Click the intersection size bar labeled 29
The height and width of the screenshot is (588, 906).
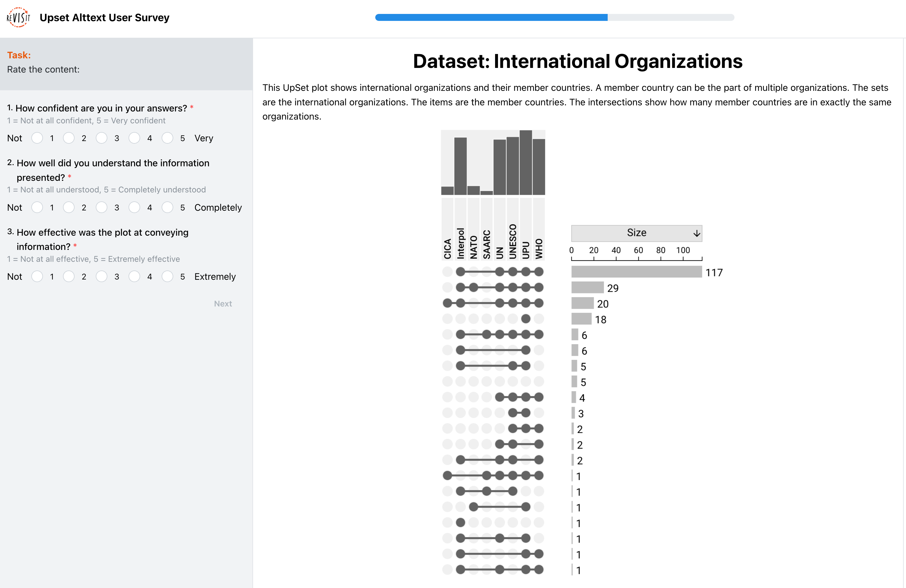tap(587, 287)
